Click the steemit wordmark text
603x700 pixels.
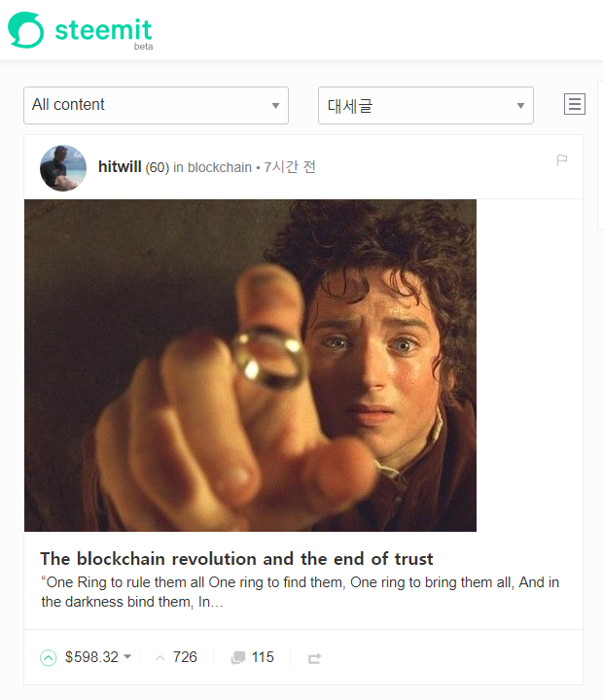[x=103, y=30]
